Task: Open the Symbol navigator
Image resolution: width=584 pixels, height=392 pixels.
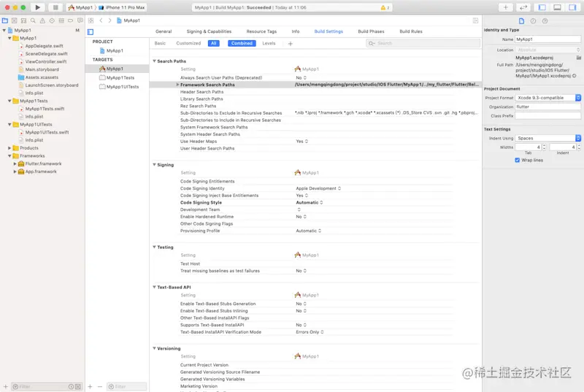Action: pyautogui.click(x=23, y=20)
